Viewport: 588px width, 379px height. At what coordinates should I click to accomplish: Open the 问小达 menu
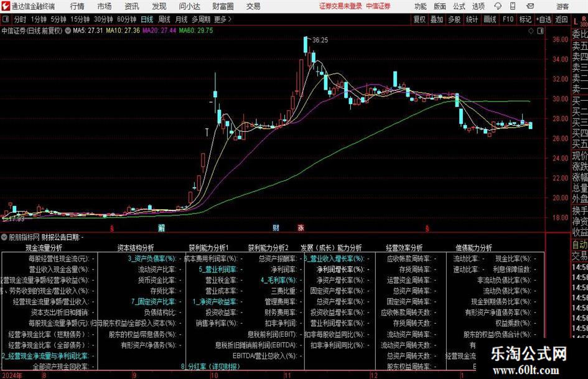point(189,6)
